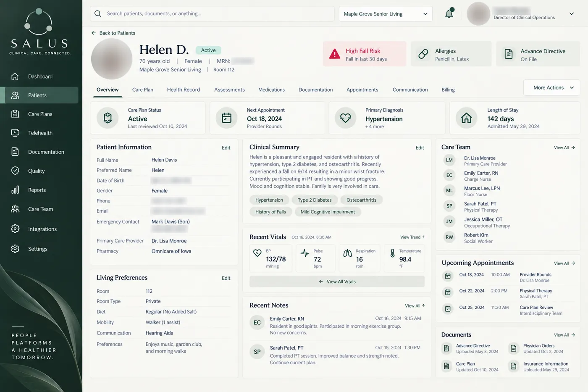This screenshot has height=392, width=588.
Task: Go Back to Patients
Action: click(113, 33)
